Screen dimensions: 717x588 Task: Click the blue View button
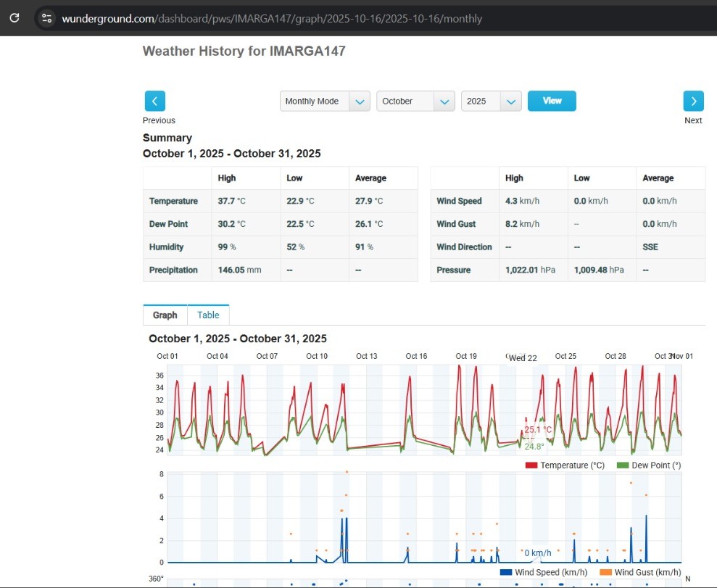tap(552, 101)
